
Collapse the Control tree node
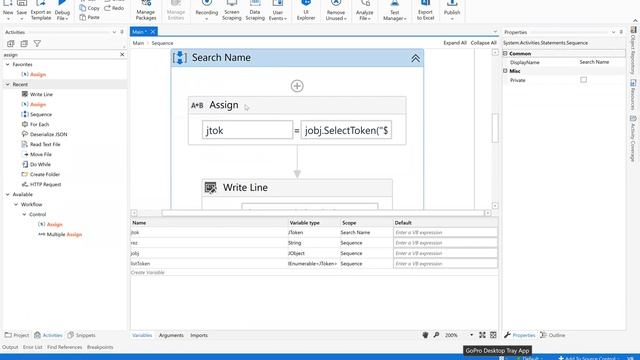point(24,215)
